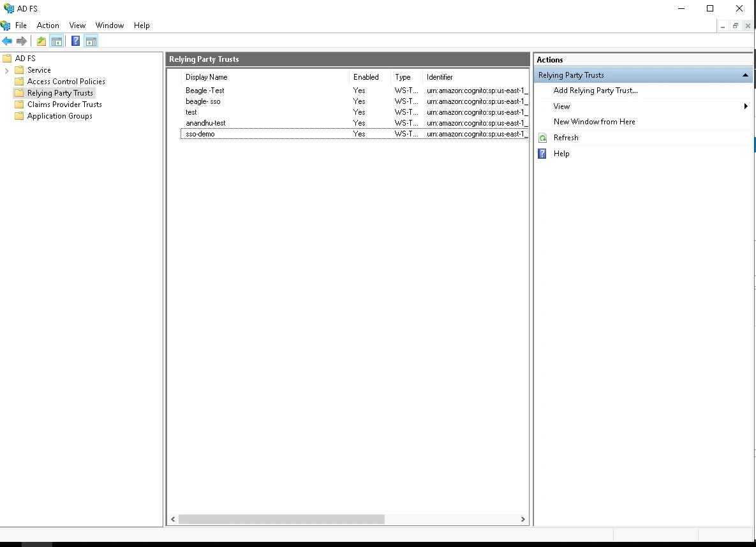Select the test trust row
The height and width of the screenshot is (547, 756).
coord(354,112)
